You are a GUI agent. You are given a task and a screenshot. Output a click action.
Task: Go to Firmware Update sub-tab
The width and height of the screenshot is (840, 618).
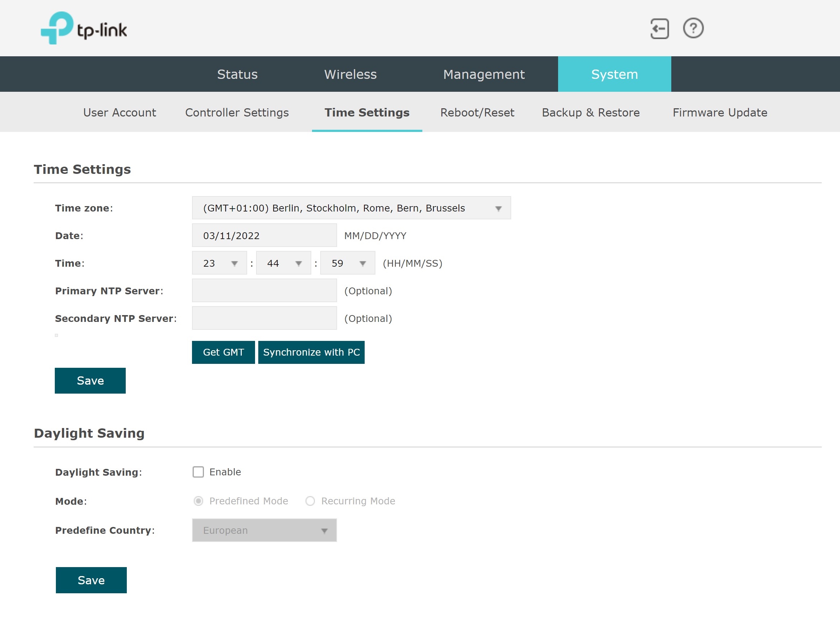tap(720, 113)
